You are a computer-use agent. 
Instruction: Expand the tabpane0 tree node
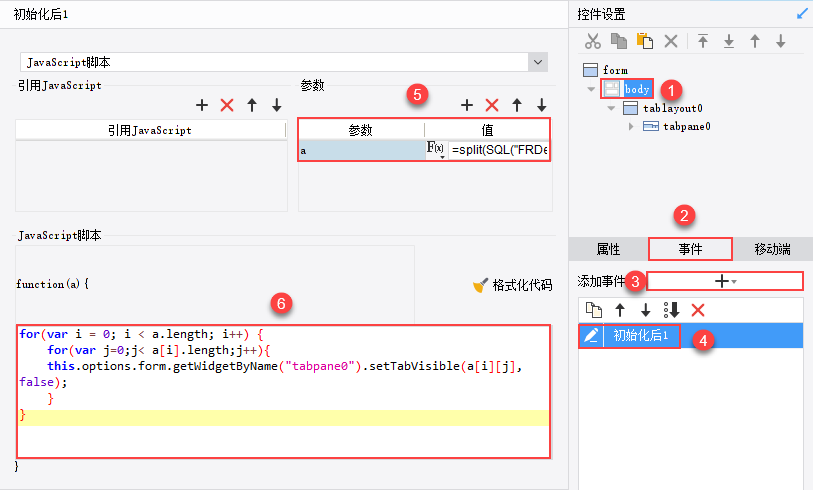[631, 126]
